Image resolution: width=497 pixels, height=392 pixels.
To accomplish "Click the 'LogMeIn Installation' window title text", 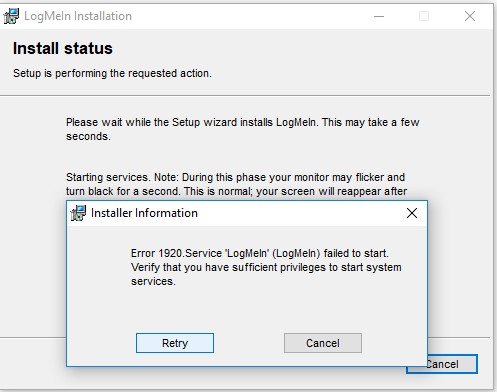I will click(78, 16).
